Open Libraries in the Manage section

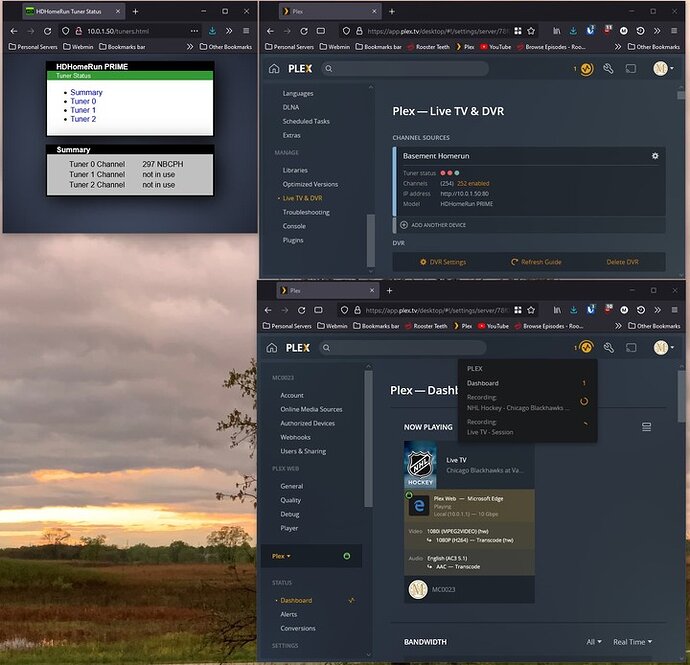coord(295,170)
